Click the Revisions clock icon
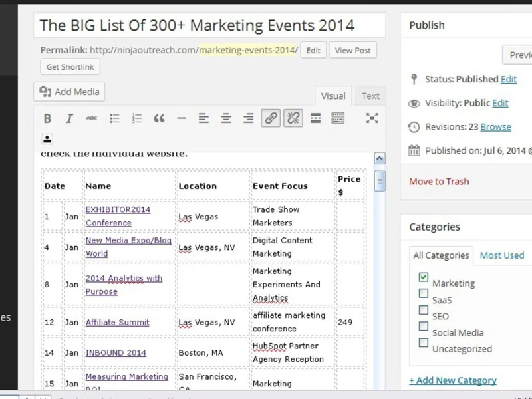The height and width of the screenshot is (399, 532). (414, 127)
